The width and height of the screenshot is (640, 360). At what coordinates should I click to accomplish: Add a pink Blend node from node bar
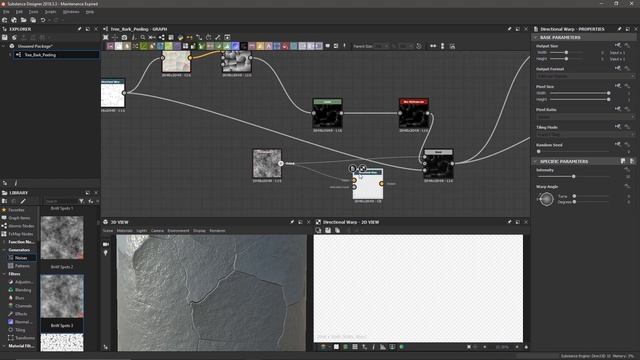click(x=110, y=46)
